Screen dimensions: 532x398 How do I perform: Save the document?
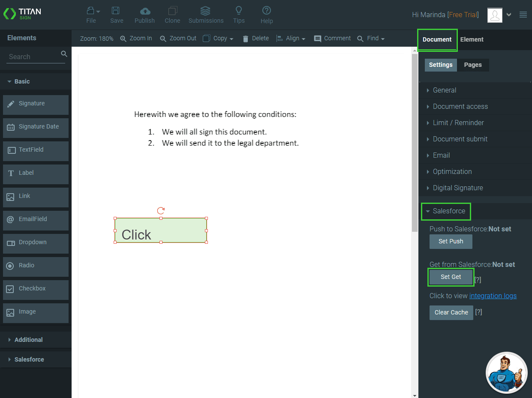click(116, 15)
